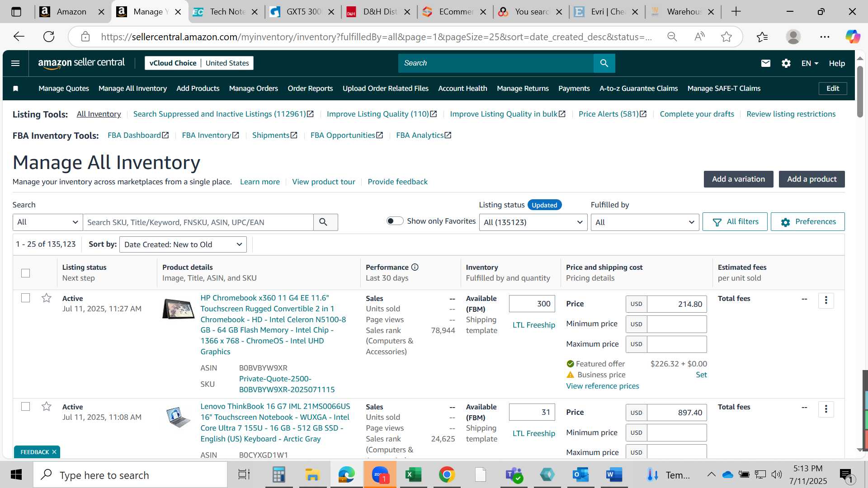Viewport: 868px width, 488px height.
Task: Open the Sort by Date Created dropdown
Action: 183,244
